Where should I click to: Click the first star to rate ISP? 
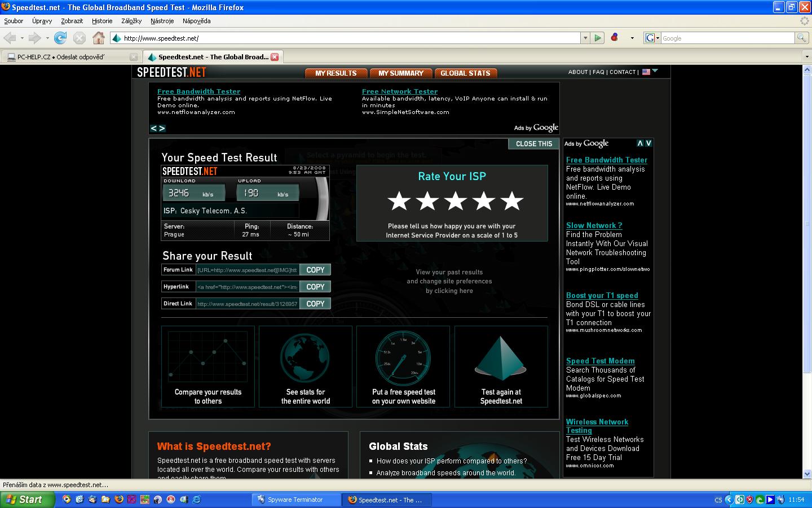pos(399,201)
